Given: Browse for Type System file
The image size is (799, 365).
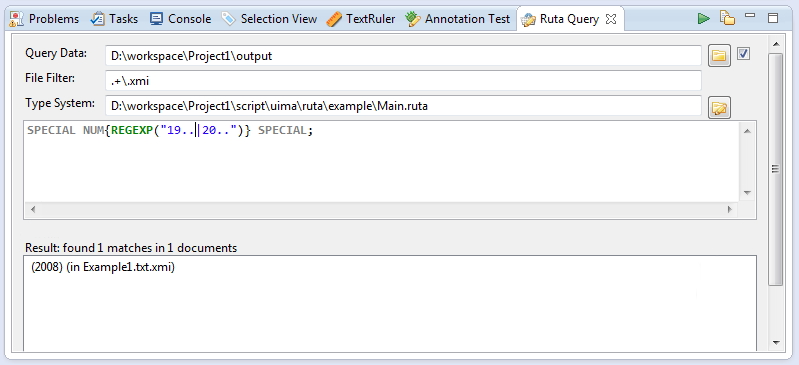Looking at the screenshot, I should [x=719, y=108].
